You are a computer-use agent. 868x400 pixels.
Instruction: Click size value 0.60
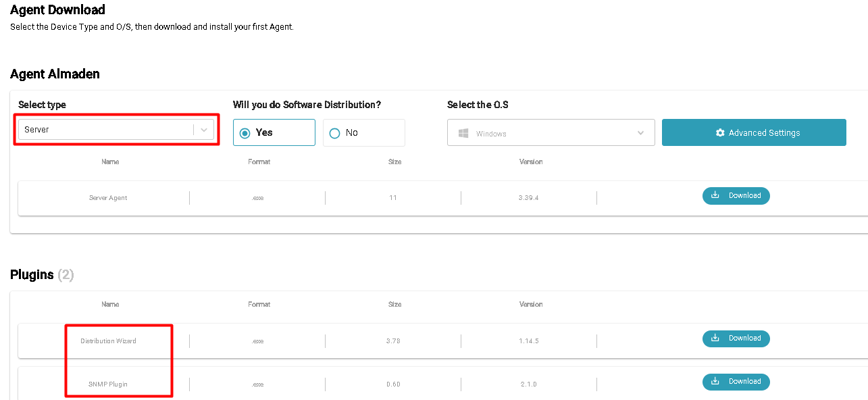click(x=393, y=384)
